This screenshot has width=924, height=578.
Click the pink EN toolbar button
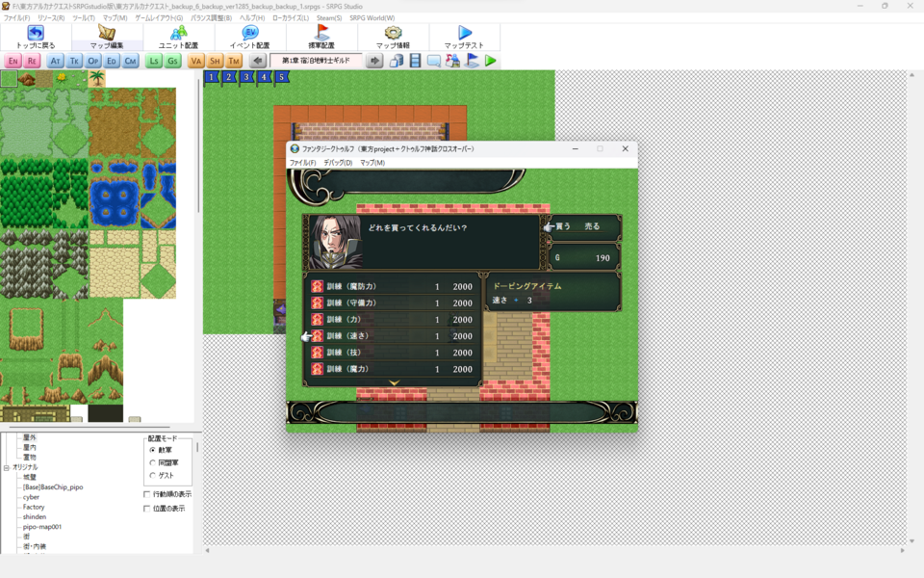click(13, 61)
